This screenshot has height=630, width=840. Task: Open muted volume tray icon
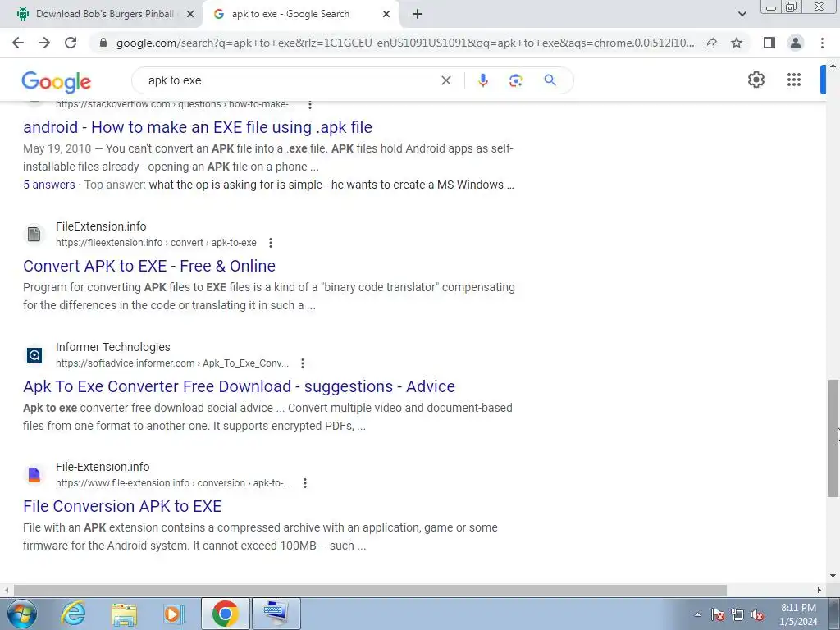click(757, 615)
